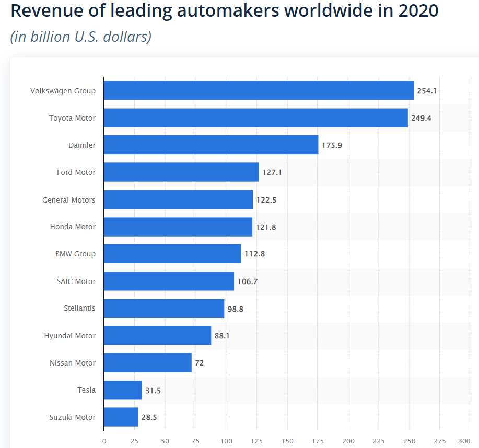Click the 50 axis tick label
The height and width of the screenshot is (448, 479).
coord(165,441)
